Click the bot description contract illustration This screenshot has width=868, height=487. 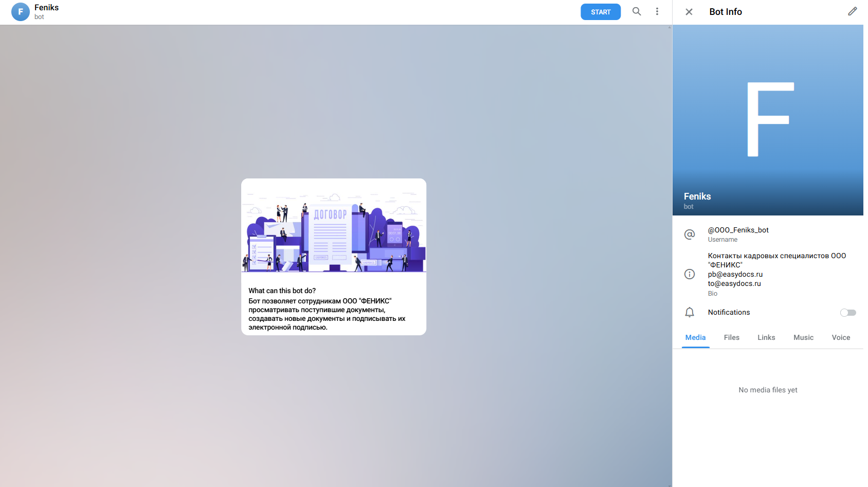pyautogui.click(x=334, y=230)
